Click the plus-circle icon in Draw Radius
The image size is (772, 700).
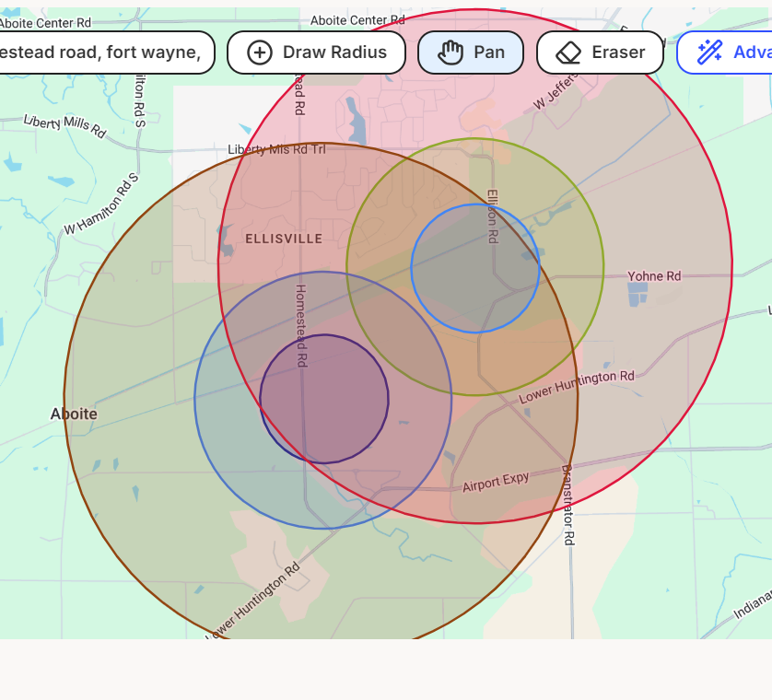(x=260, y=52)
